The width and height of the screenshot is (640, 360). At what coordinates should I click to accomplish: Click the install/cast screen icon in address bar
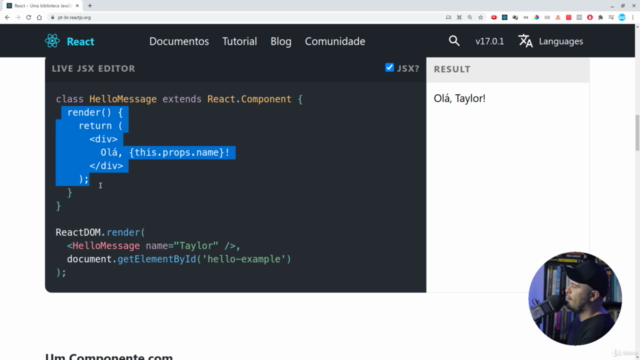pyautogui.click(x=449, y=17)
